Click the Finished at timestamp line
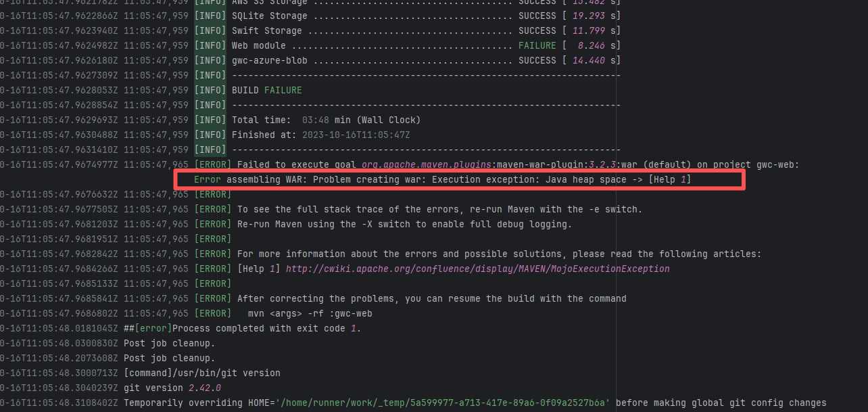Image resolution: width=868 pixels, height=412 pixels. pos(320,135)
